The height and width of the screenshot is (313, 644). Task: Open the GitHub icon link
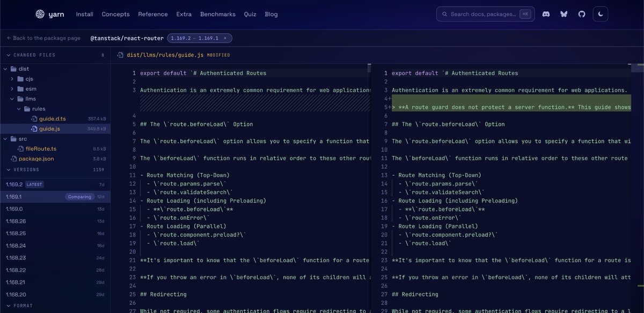pyautogui.click(x=581, y=14)
